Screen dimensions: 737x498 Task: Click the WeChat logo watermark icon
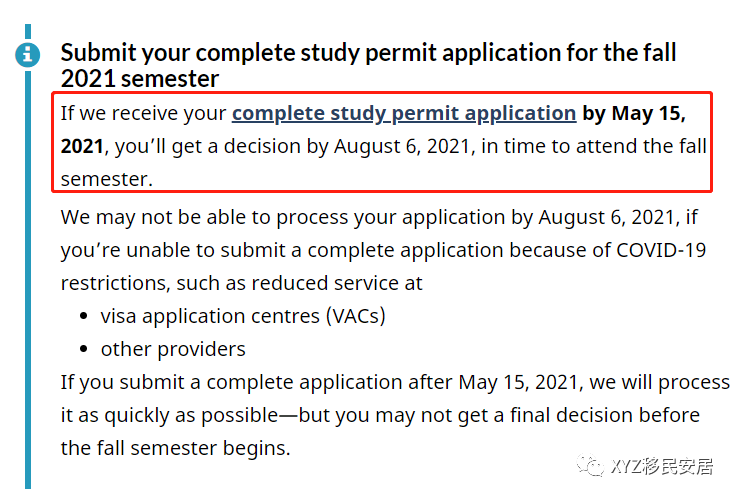[x=590, y=466]
